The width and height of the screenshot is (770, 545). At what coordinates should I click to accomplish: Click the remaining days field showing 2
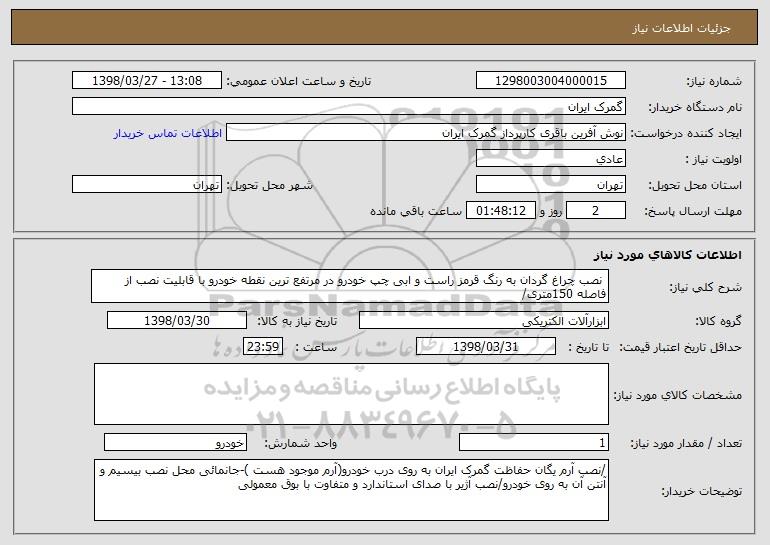click(596, 210)
